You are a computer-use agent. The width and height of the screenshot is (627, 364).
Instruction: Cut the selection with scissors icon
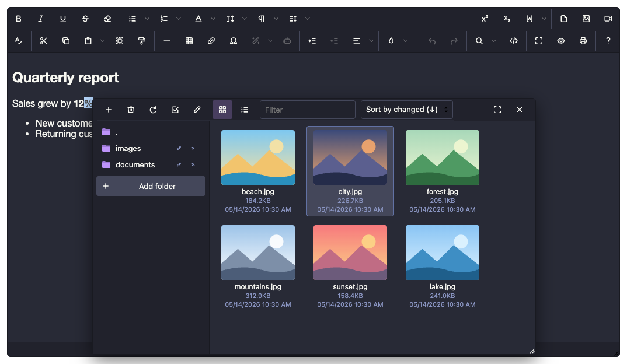(x=44, y=41)
